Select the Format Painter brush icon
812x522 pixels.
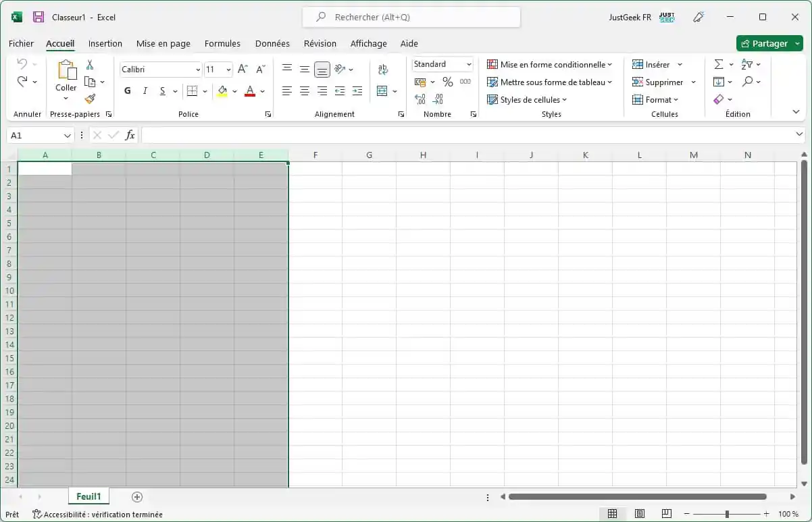point(90,99)
